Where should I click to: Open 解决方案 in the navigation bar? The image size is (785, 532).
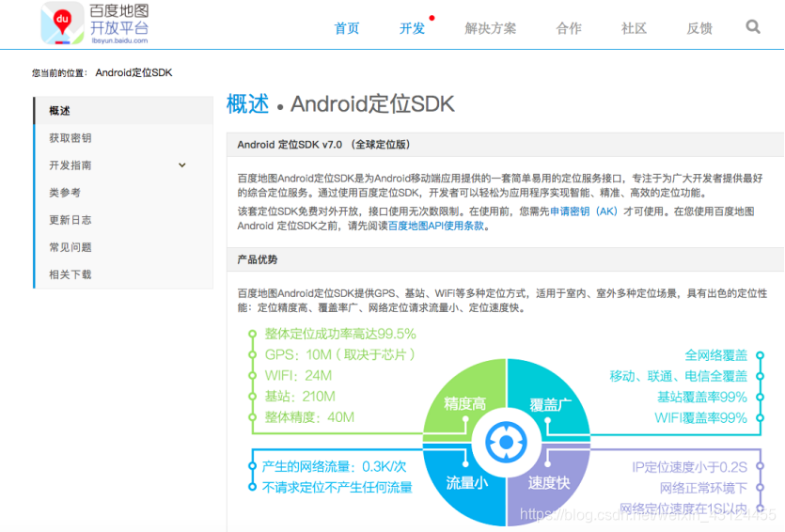[x=490, y=28]
